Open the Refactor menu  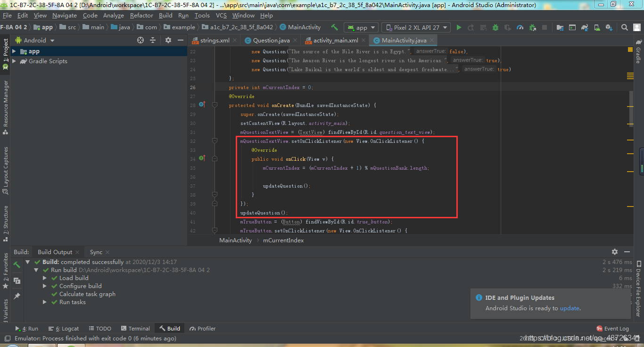pyautogui.click(x=141, y=15)
